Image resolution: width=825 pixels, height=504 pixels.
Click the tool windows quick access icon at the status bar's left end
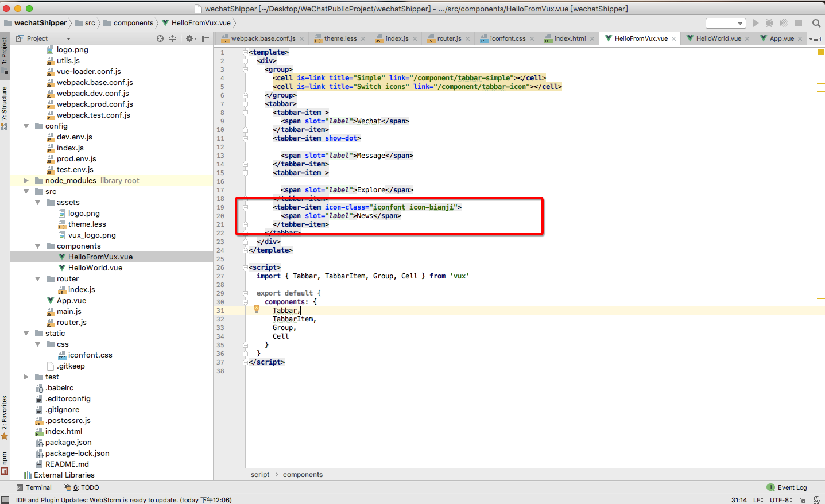click(5, 500)
